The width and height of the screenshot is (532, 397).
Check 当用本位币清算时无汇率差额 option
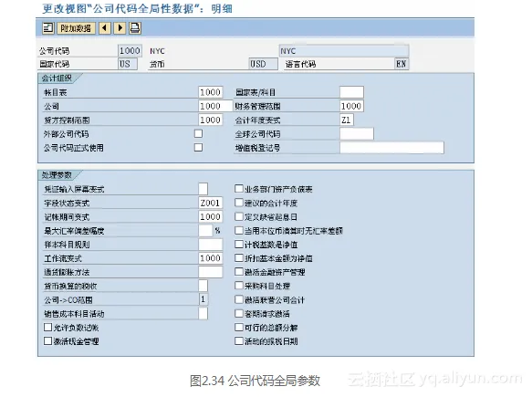click(239, 230)
